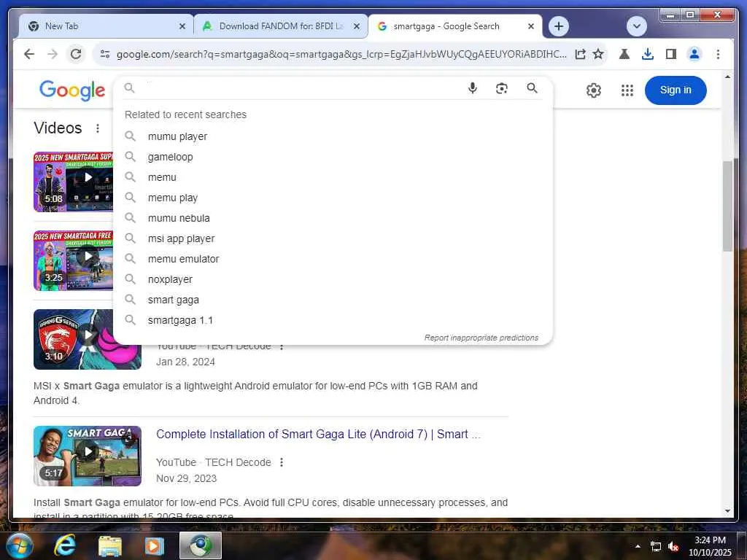
Task: Open 'Complete Installation of Smart Gaga Lite' link
Action: [318, 435]
